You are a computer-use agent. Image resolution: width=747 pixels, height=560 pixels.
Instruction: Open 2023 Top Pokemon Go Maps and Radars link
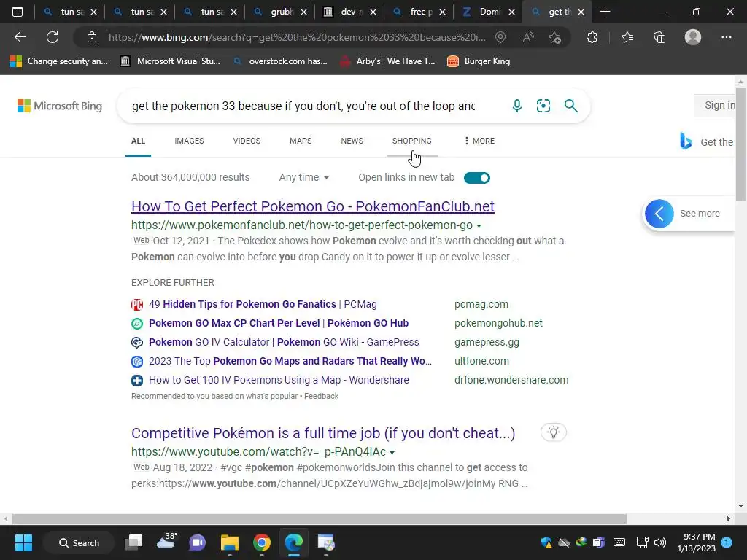(x=290, y=361)
